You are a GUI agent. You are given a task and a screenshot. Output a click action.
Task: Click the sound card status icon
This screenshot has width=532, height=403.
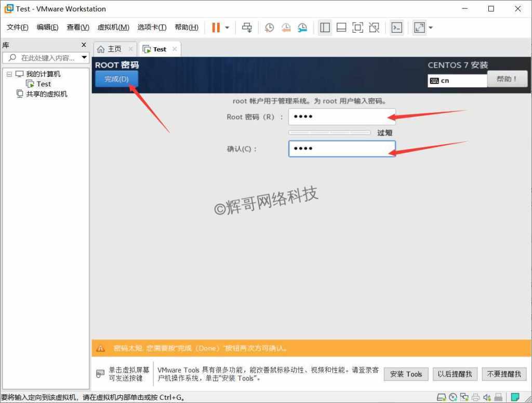tap(487, 397)
